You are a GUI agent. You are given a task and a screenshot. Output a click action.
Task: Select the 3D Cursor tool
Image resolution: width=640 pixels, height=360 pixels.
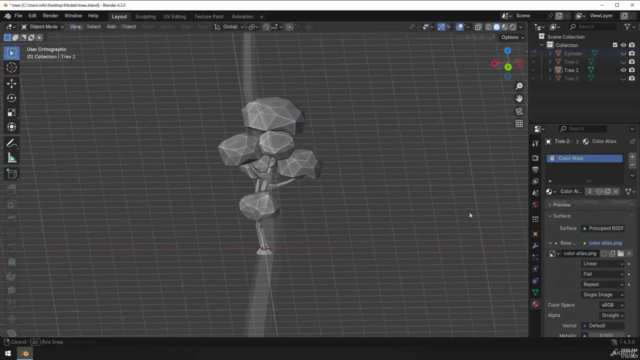tap(11, 68)
